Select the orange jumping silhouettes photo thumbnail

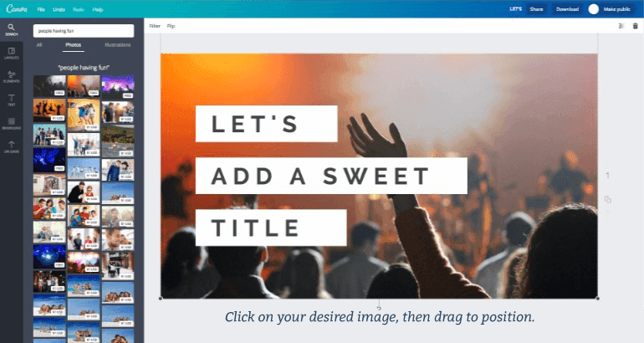click(x=49, y=110)
